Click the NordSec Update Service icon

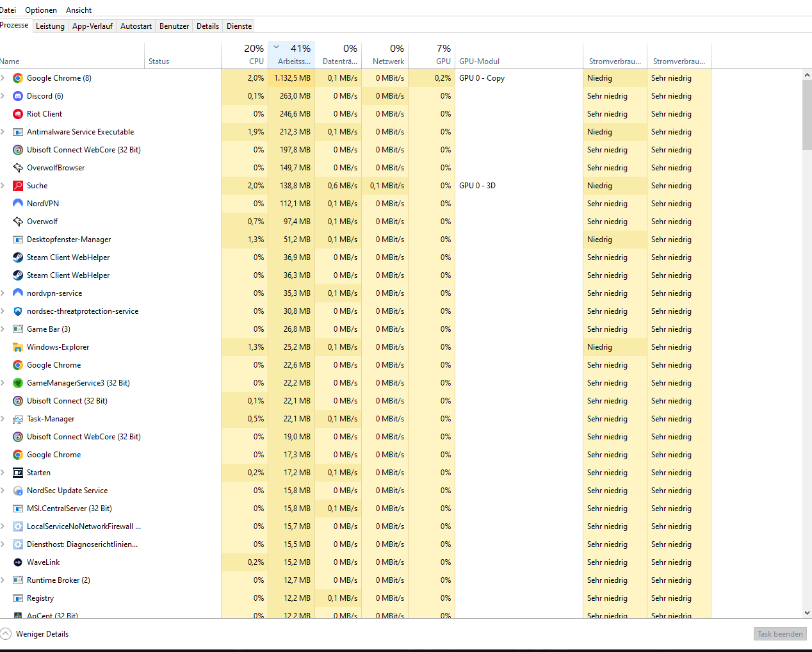[x=18, y=491]
